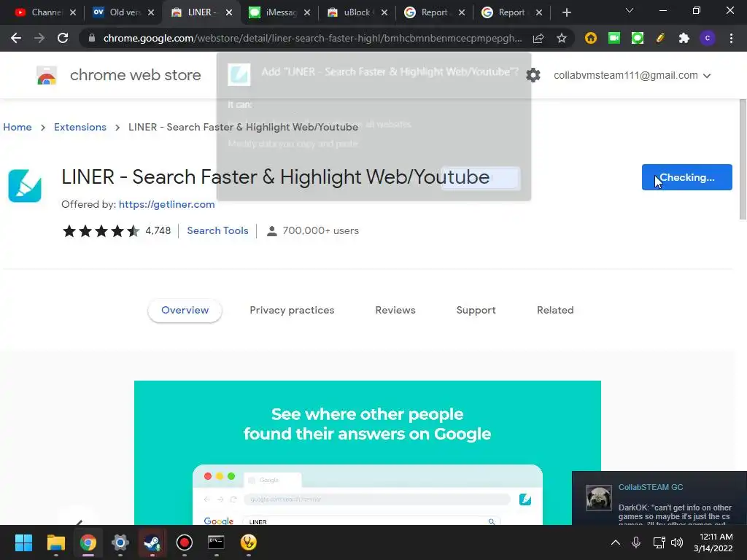The width and height of the screenshot is (747, 560).
Task: Go to Home breadcrumb link
Action: pos(18,127)
